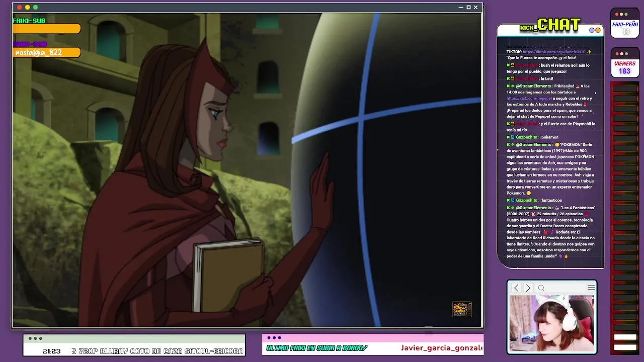This screenshot has width=644, height=362.
Task: Click the orange circle in chat header
Action: (598, 30)
